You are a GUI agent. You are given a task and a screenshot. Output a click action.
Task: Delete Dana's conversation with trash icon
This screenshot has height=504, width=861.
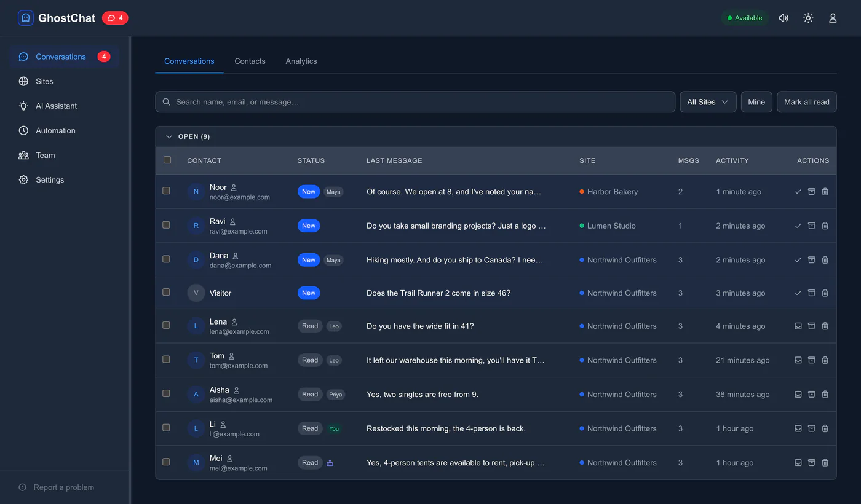click(x=825, y=260)
